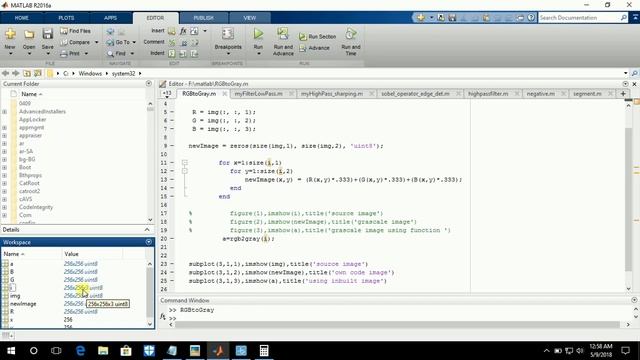
Task: Expand the CatRoot folder
Action: tap(4, 183)
